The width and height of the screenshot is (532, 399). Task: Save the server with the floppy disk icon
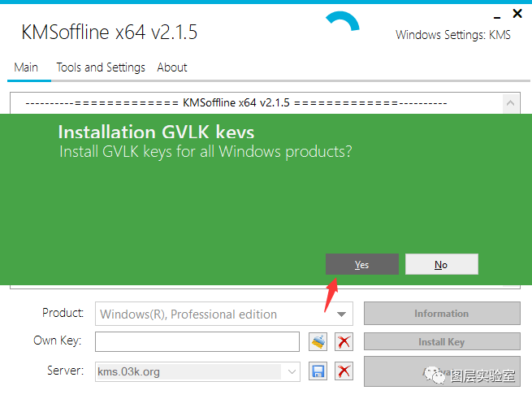click(x=318, y=371)
